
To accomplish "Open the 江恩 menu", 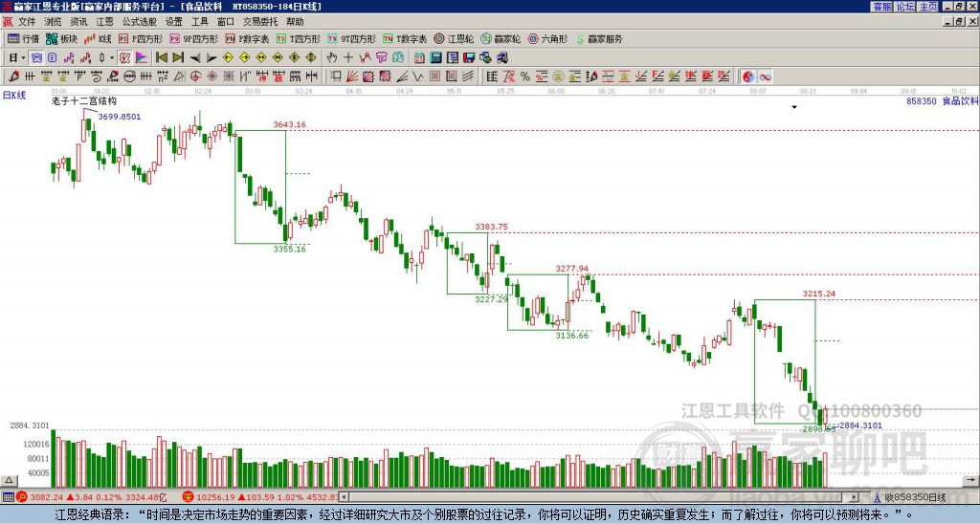I will coord(104,22).
